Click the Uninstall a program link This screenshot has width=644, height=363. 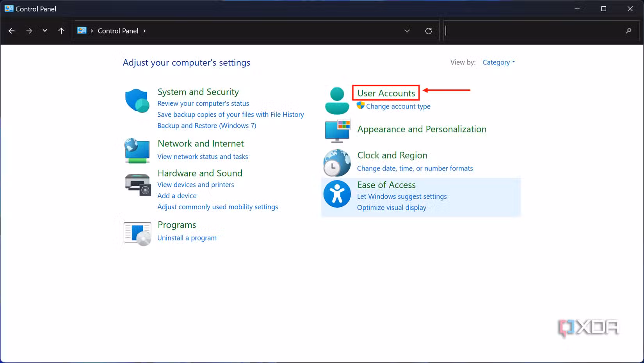coord(187,238)
